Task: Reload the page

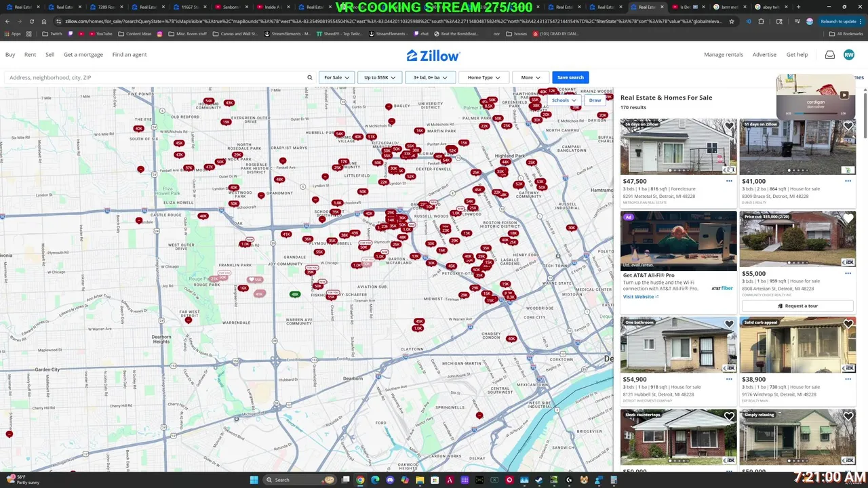Action: (32, 21)
